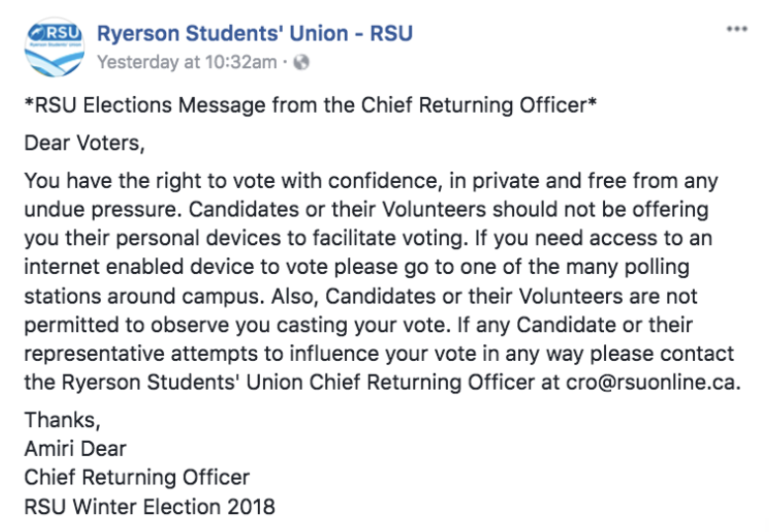
Task: Open the RSU round profile picture
Action: pyautogui.click(x=54, y=47)
